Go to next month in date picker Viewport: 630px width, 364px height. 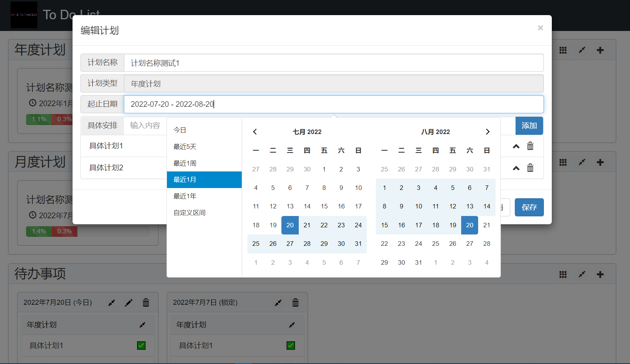[488, 132]
